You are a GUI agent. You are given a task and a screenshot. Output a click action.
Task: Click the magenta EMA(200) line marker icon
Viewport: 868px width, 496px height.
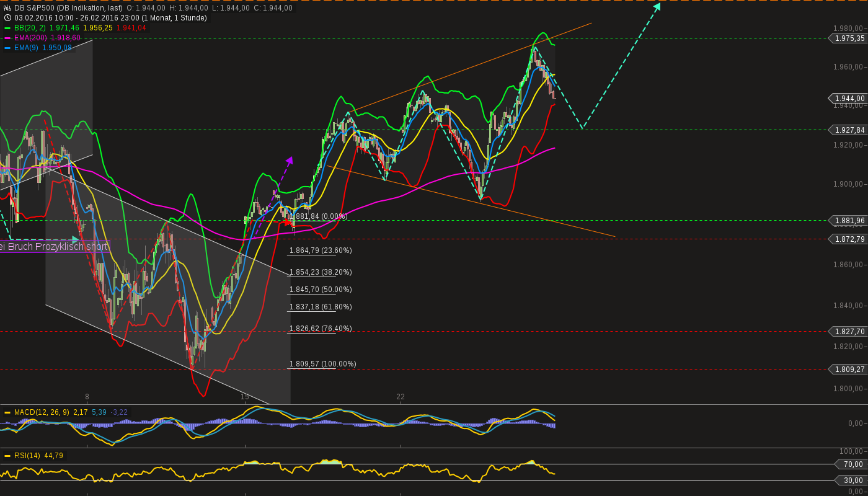[x=7, y=38]
